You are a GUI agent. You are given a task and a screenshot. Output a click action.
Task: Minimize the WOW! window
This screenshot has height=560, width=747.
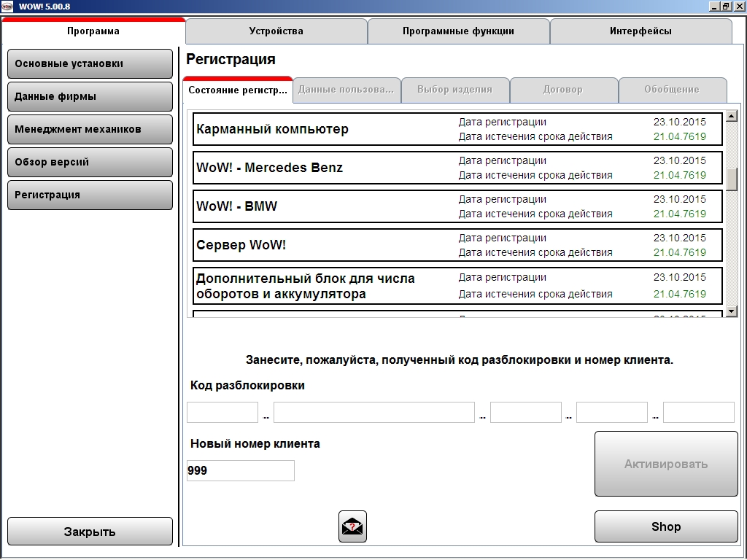(x=714, y=6)
